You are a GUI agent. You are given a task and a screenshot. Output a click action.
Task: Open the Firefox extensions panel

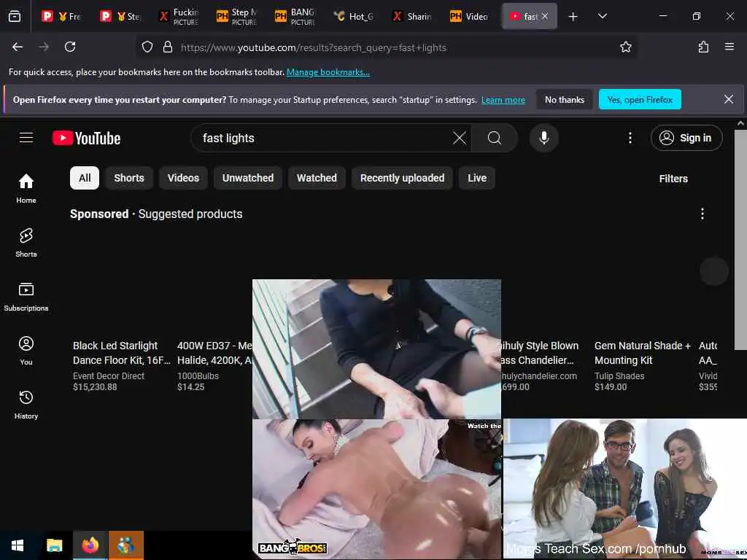pyautogui.click(x=703, y=47)
